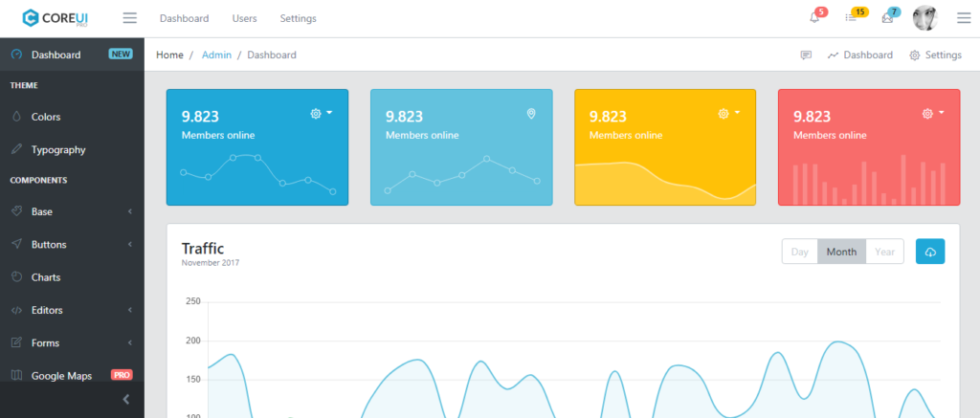Click the cloud download button
Viewport: 980px width, 418px height.
click(x=930, y=252)
